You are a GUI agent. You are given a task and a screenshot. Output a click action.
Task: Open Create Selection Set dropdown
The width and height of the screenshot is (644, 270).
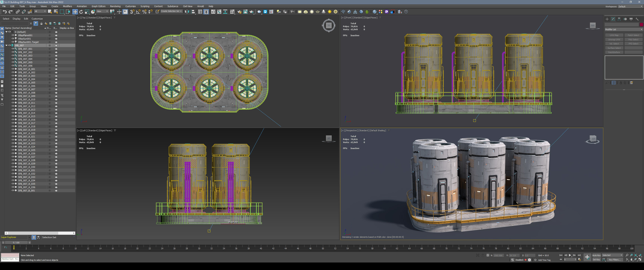pyautogui.click(x=171, y=11)
